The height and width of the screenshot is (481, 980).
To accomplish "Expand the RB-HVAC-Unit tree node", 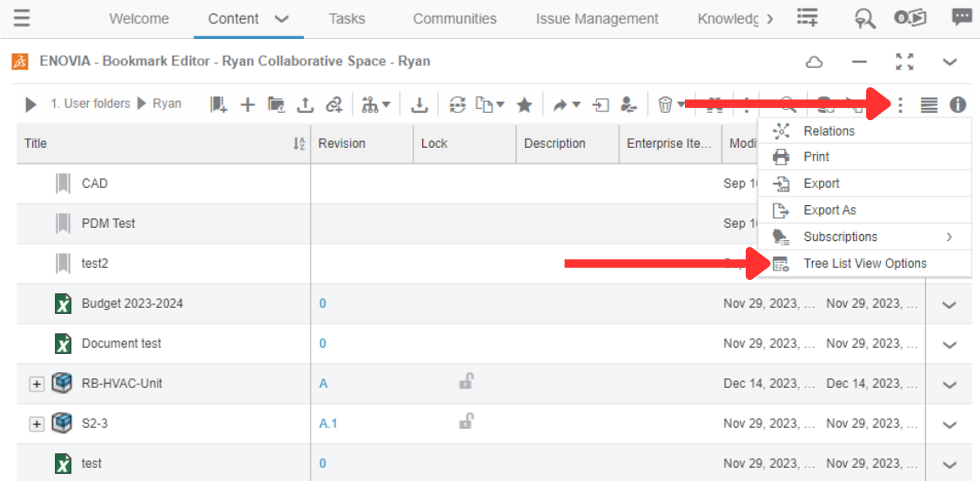I will [37, 384].
